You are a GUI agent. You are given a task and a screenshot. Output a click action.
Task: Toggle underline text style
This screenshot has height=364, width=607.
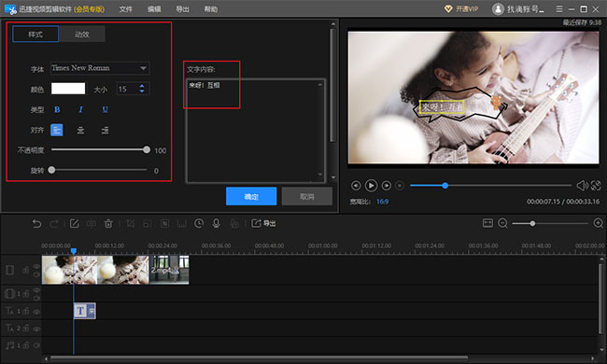[105, 109]
